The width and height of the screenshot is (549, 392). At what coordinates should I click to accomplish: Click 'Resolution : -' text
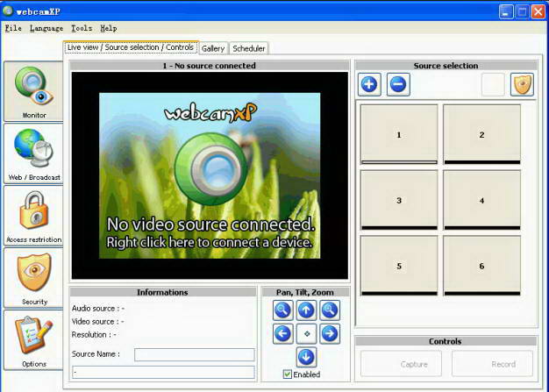click(x=94, y=335)
